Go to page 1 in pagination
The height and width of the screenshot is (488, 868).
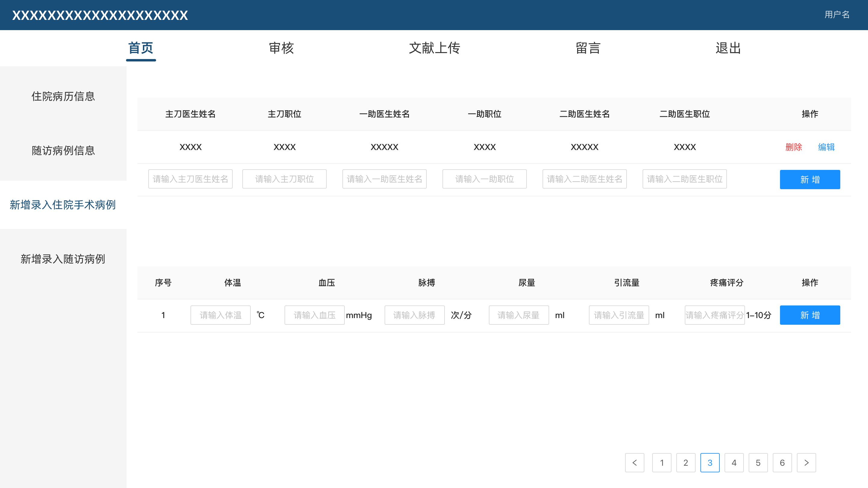(662, 463)
